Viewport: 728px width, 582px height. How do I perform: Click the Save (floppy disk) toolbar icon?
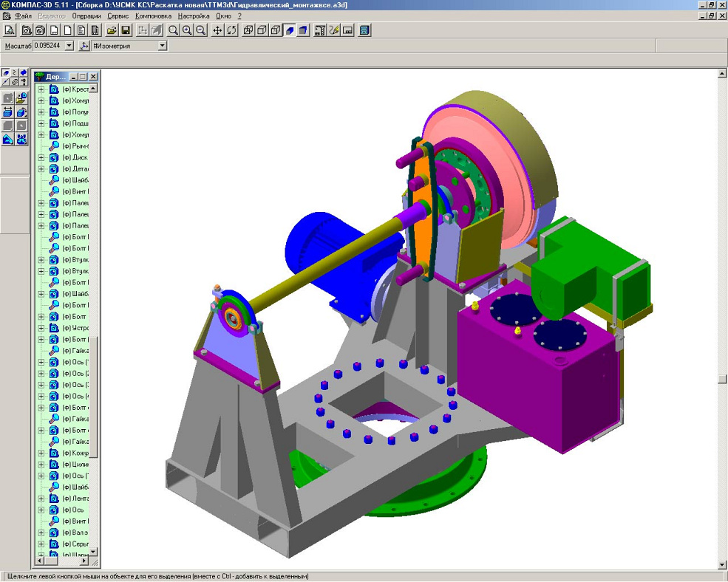pyautogui.click(x=126, y=30)
